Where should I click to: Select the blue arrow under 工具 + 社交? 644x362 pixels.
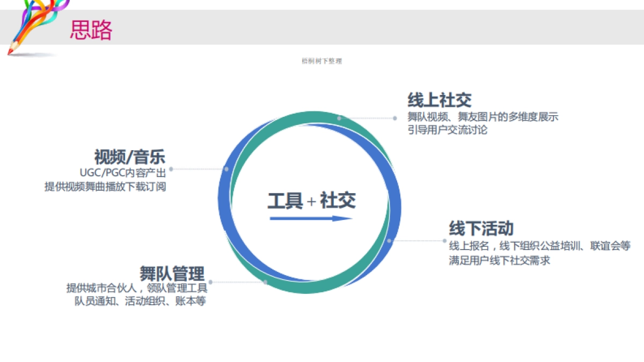(310, 219)
